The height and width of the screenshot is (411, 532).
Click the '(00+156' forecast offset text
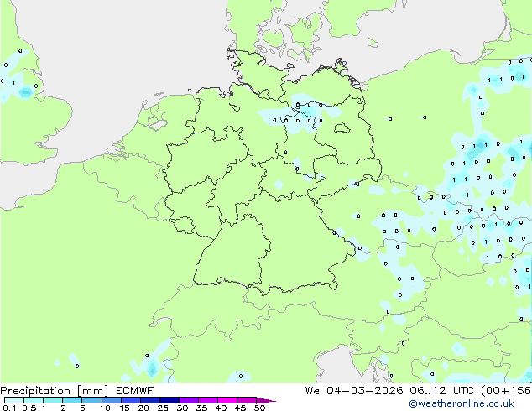[x=506, y=391]
